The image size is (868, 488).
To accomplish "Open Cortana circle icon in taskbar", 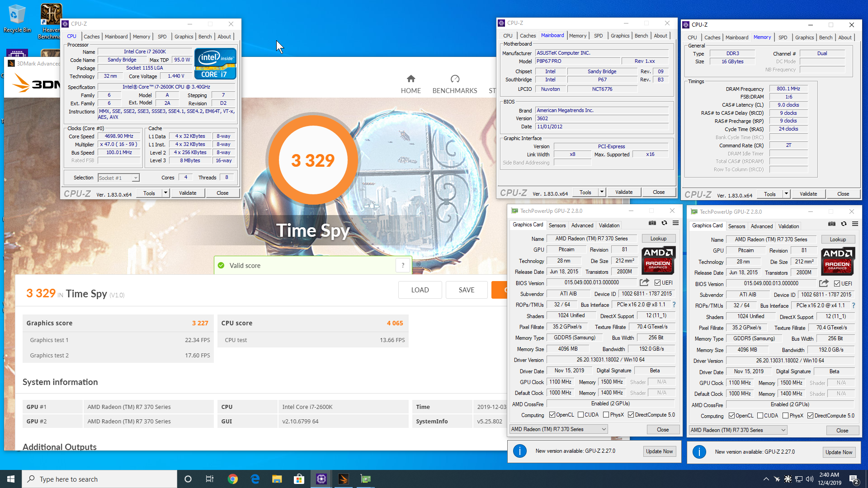I will click(188, 479).
